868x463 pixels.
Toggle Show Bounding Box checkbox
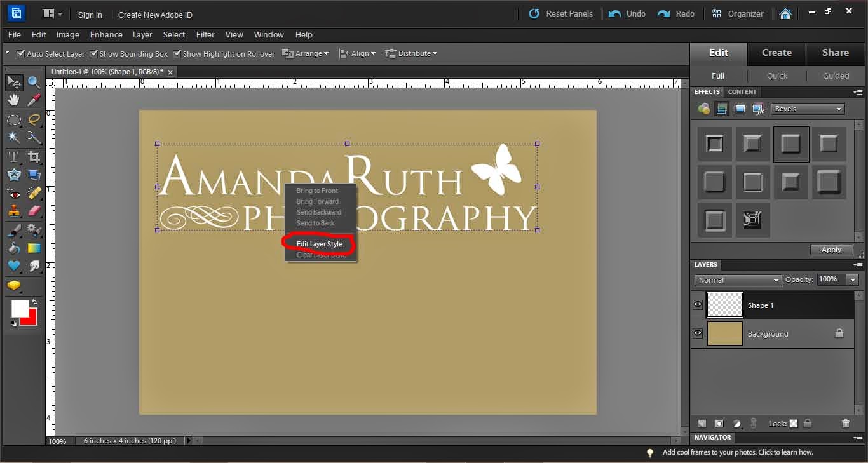pos(94,54)
